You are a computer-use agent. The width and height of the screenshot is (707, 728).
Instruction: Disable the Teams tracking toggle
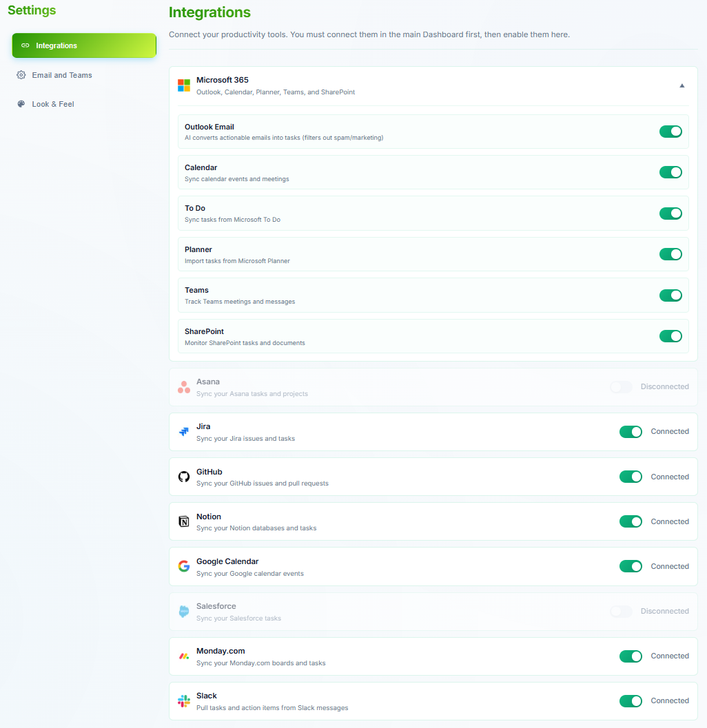670,295
